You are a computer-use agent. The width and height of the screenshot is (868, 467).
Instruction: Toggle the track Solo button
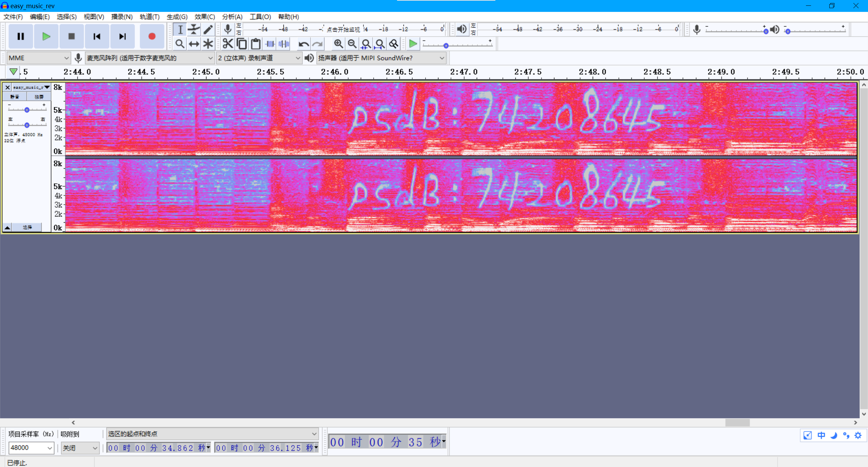click(x=39, y=97)
